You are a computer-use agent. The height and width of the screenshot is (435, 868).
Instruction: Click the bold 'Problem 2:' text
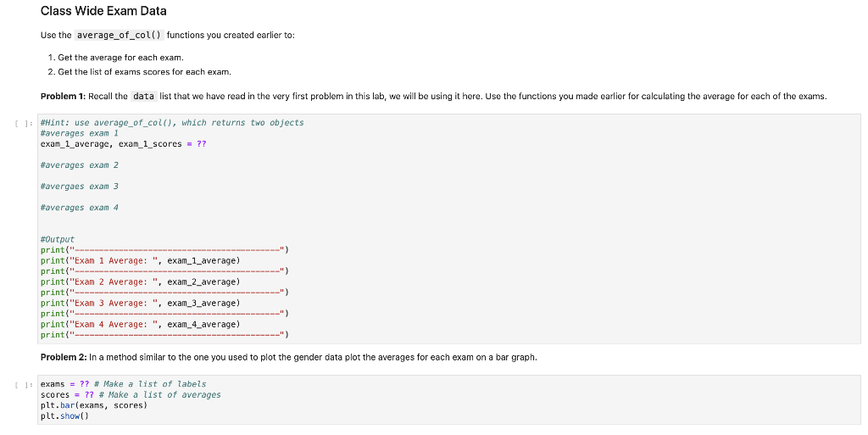(64, 358)
